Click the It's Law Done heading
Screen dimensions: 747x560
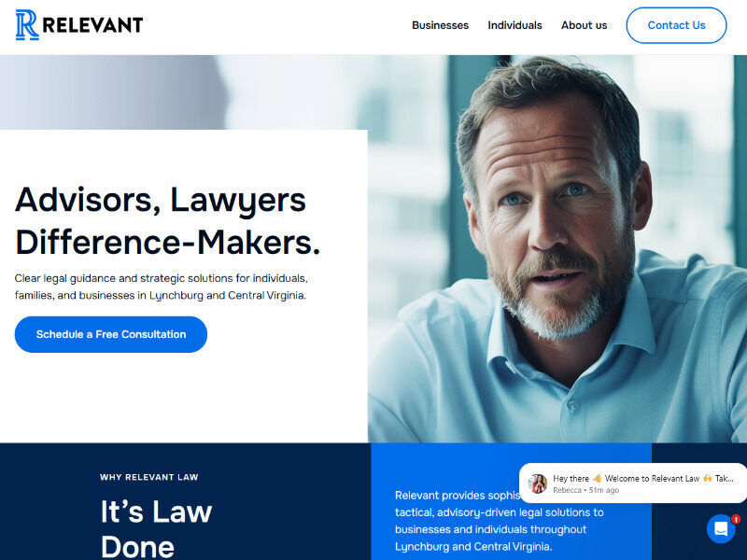click(156, 528)
